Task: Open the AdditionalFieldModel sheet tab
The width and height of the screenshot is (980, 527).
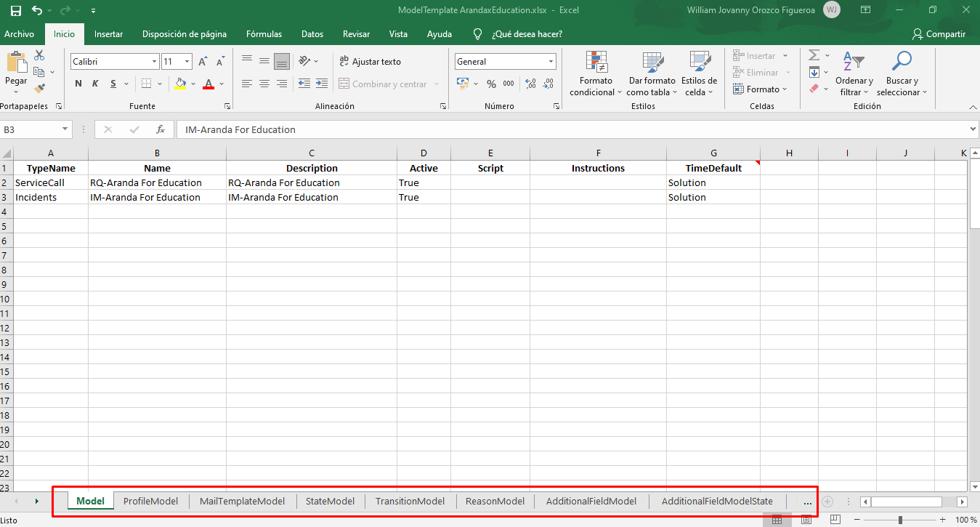Action: pyautogui.click(x=591, y=501)
